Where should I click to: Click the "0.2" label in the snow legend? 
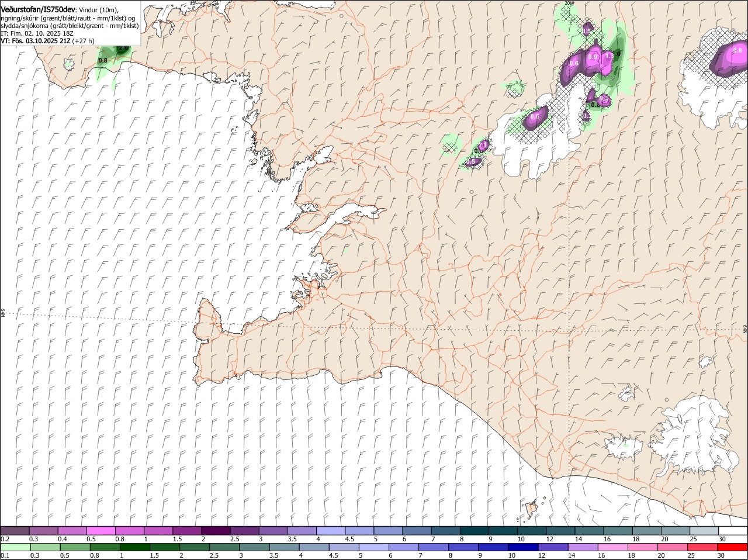click(x=5, y=539)
